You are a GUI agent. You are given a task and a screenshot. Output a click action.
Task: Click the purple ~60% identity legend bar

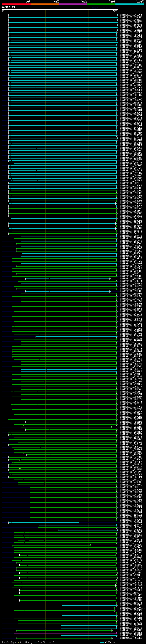73,4
